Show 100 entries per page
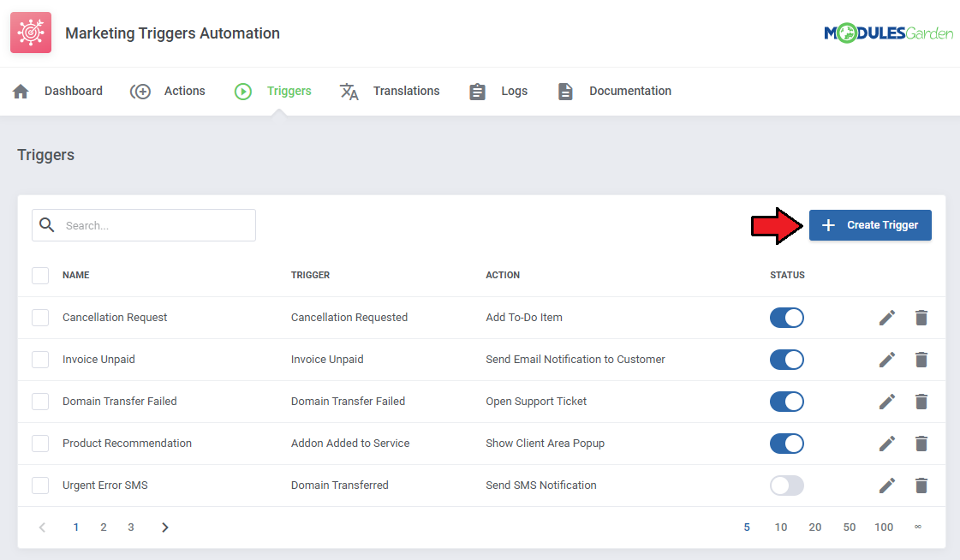 pos(884,527)
